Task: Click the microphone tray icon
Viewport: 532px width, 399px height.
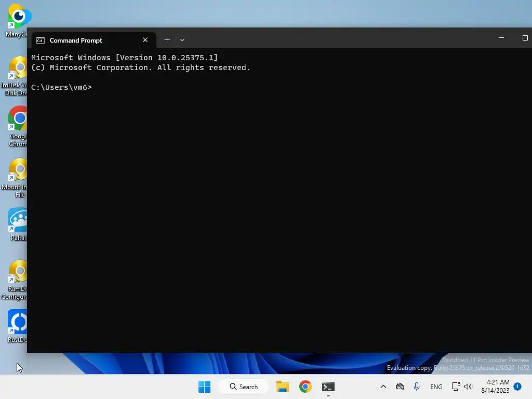Action: coord(417,387)
